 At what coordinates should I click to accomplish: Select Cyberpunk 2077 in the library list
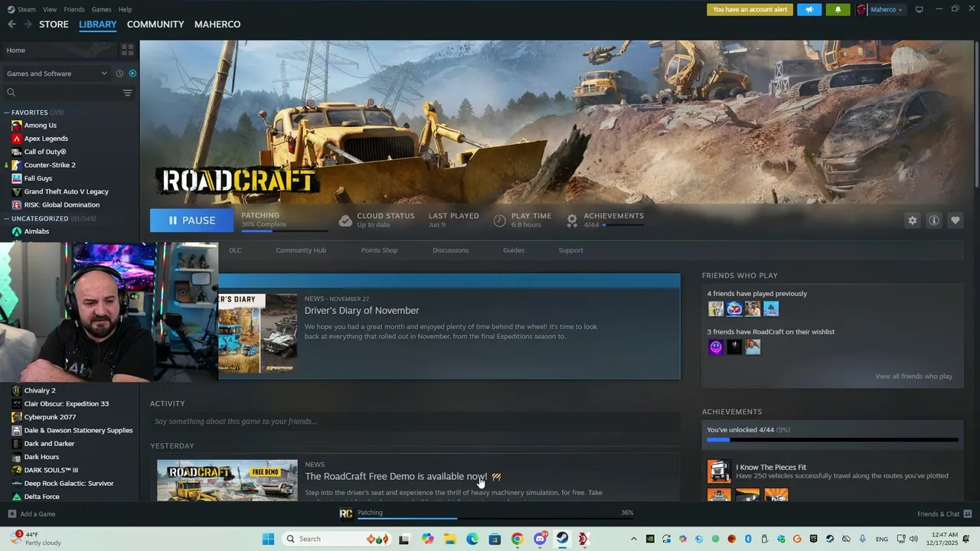[50, 417]
